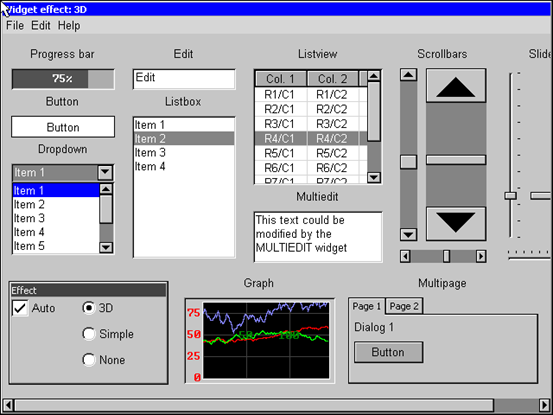Click the narrow vertical scrollbar up arrow
Viewport: 553px width, 415px height.
(408, 75)
